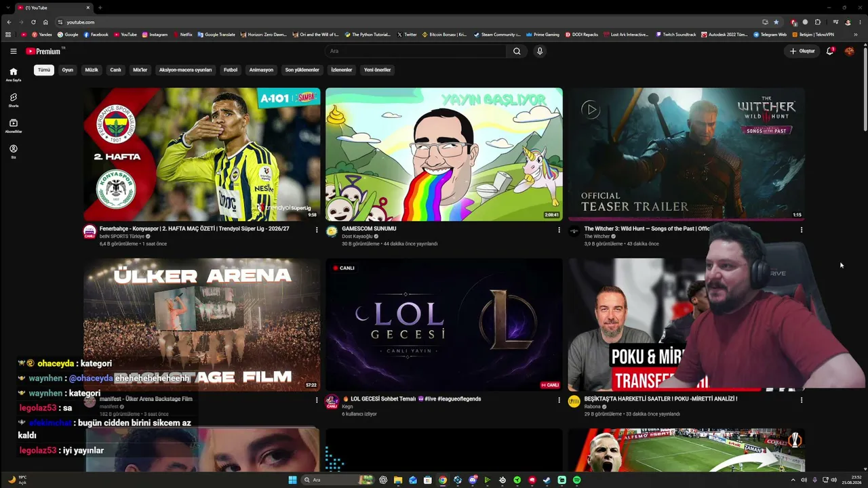Open the Dost Kayaoğlu channel avatar

[332, 232]
